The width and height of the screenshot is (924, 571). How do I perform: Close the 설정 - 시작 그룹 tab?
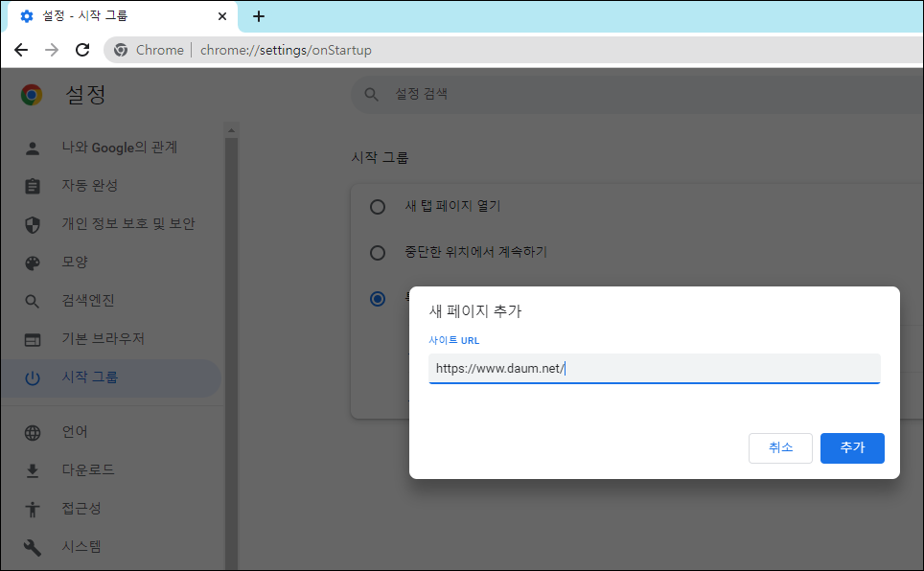tap(222, 16)
